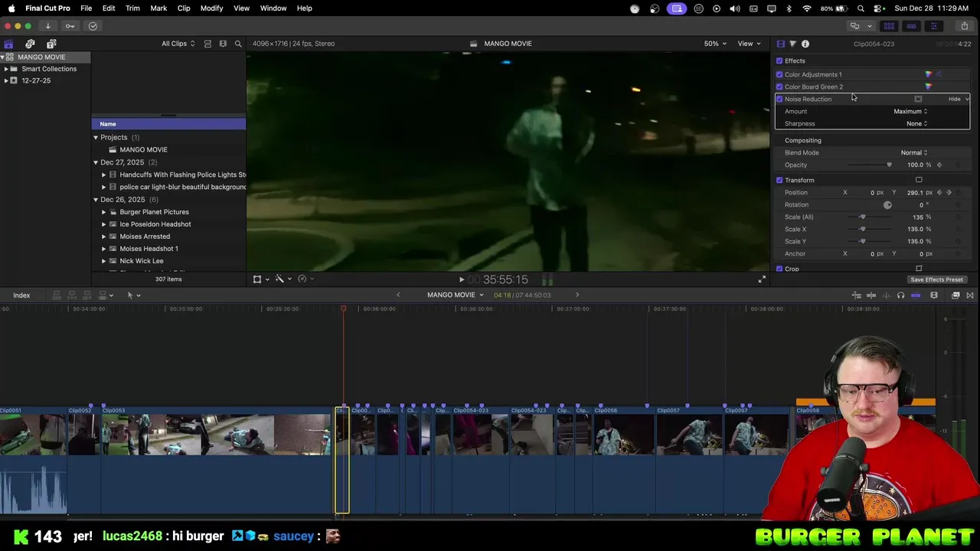Image resolution: width=980 pixels, height=551 pixels.
Task: Show the Transitions browser icon
Action: click(x=970, y=295)
